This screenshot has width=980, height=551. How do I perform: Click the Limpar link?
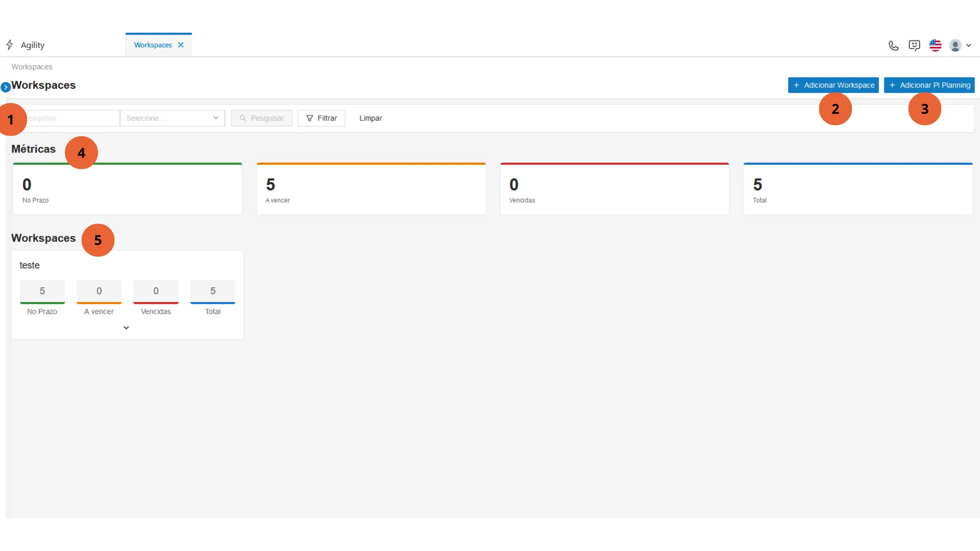pos(371,118)
